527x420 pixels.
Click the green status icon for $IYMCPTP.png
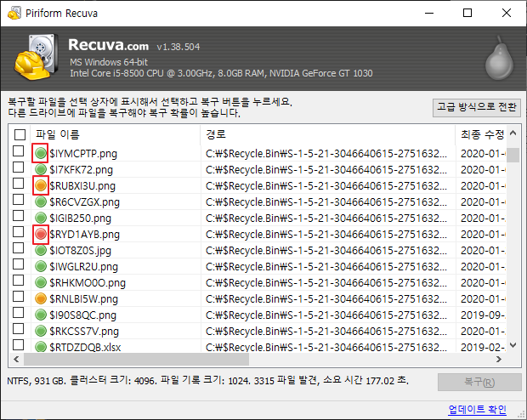(40, 153)
